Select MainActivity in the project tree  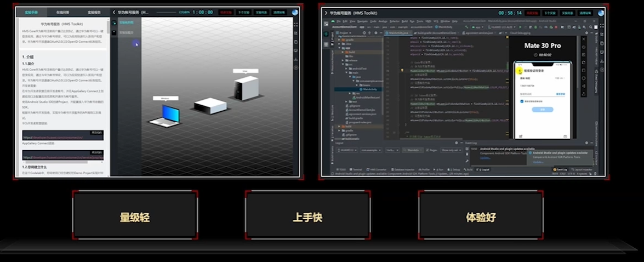point(369,89)
